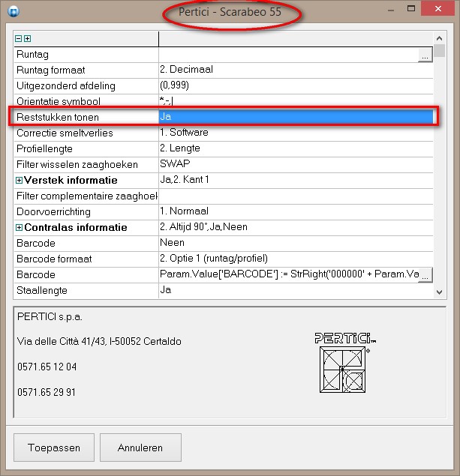The image size is (460, 476).
Task: Click the 'Ja,2. Kant 1' value
Action: point(185,179)
